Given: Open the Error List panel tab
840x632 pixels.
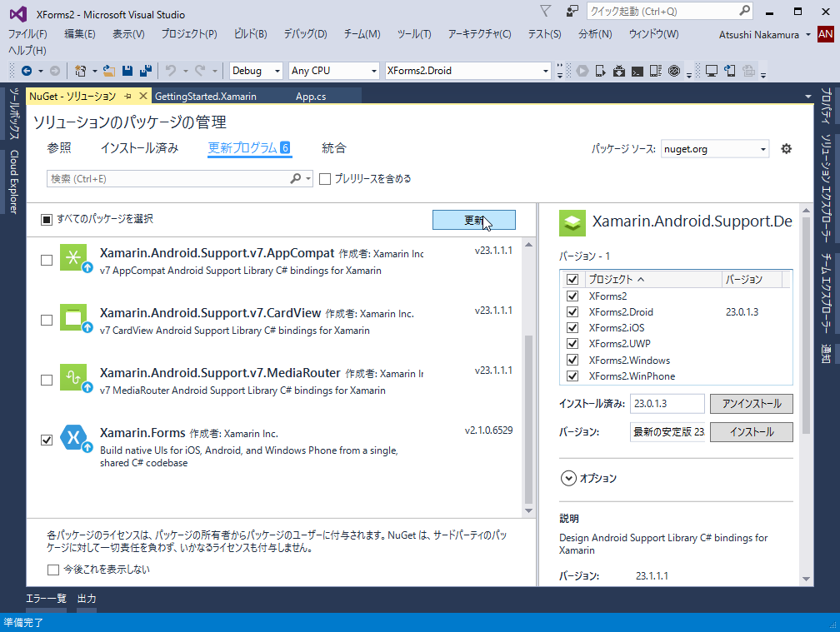Looking at the screenshot, I should pyautogui.click(x=46, y=599).
